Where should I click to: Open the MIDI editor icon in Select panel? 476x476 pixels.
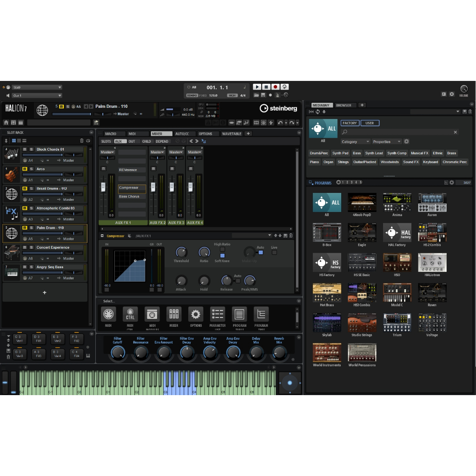[x=108, y=314]
